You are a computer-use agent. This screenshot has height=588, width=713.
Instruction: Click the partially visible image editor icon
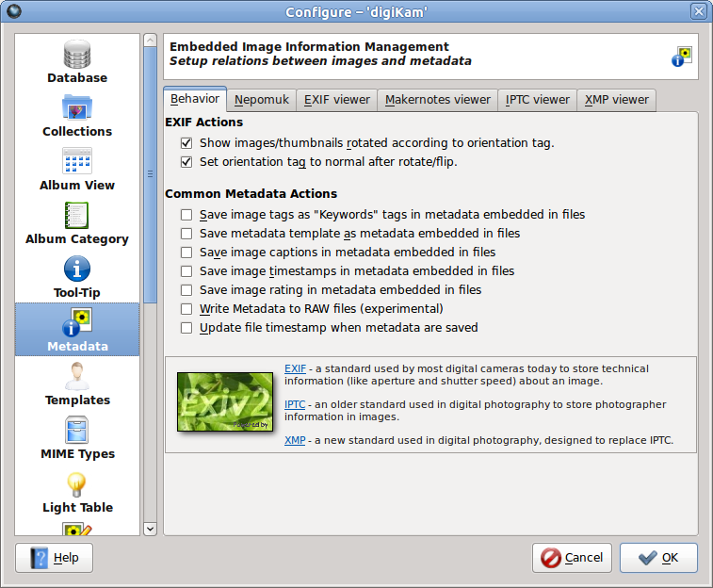[77, 529]
